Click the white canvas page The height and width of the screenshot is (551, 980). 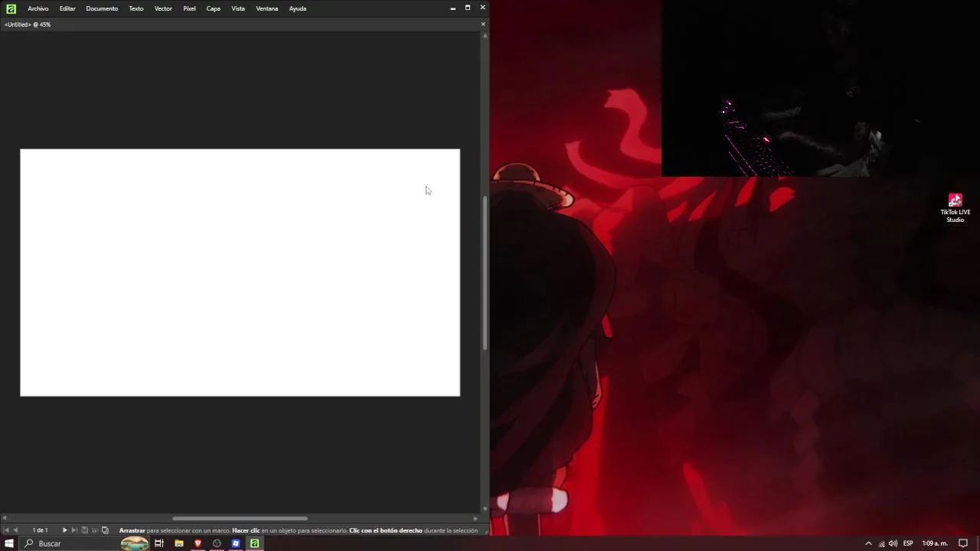click(240, 272)
